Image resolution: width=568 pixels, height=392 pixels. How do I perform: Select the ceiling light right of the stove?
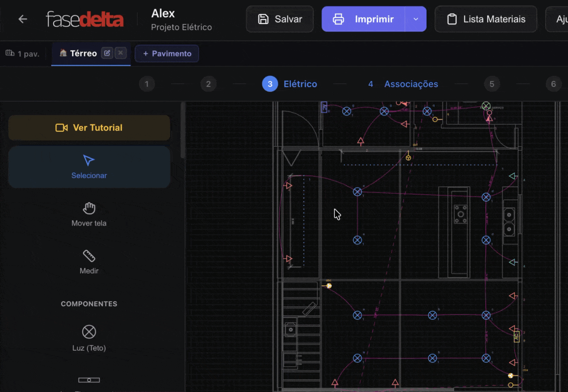[x=486, y=197]
